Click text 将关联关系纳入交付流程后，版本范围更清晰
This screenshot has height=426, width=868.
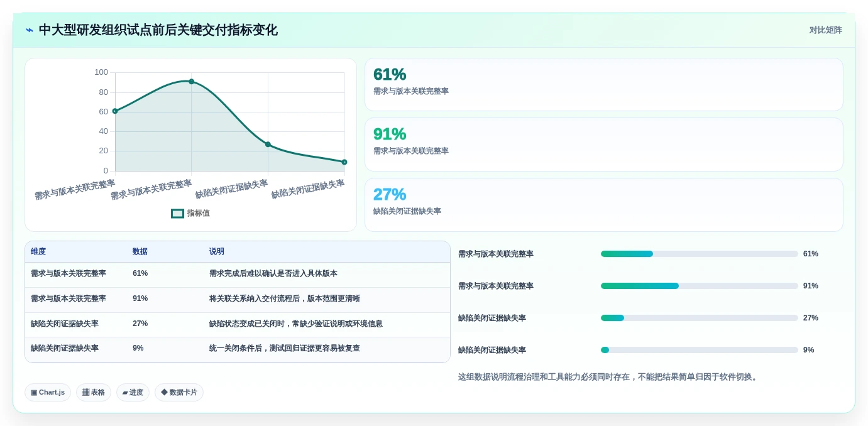[x=285, y=299]
